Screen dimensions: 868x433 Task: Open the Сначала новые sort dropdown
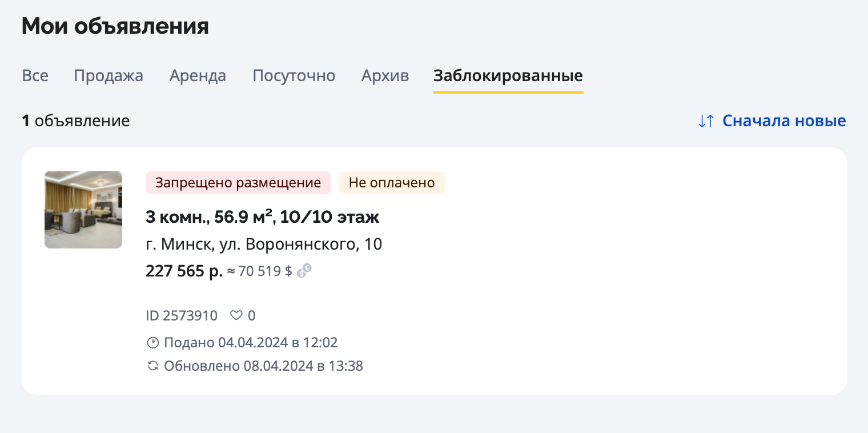pyautogui.click(x=783, y=121)
